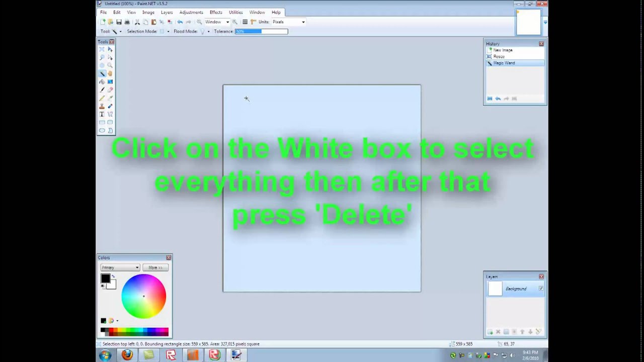
Task: Open the Layers menu
Action: pyautogui.click(x=167, y=12)
